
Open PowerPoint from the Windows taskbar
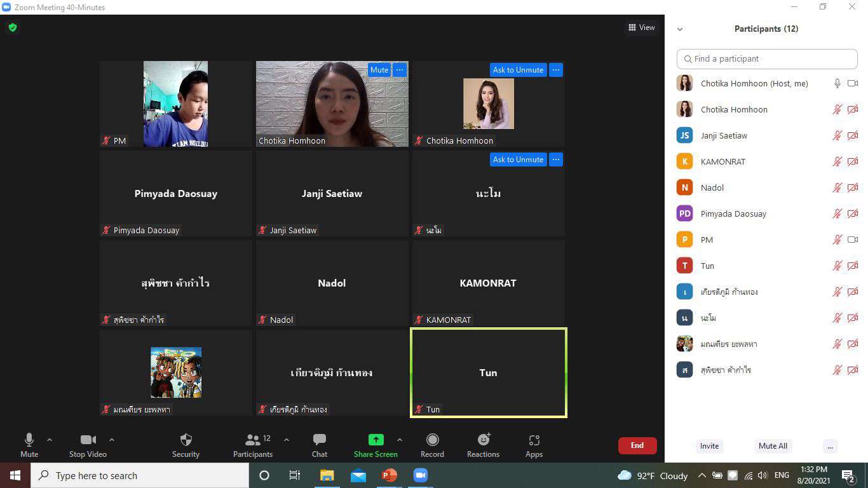[389, 475]
